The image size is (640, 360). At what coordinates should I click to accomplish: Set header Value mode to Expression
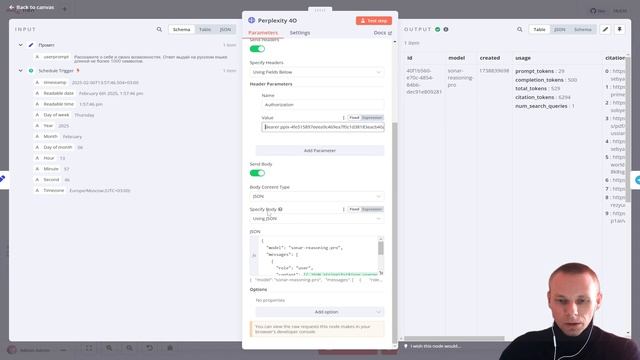(x=372, y=118)
